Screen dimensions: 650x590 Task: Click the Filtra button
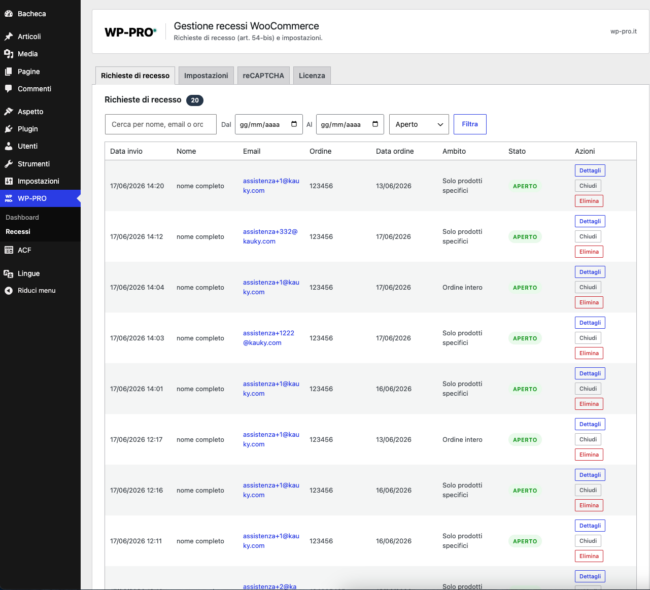[x=470, y=124]
